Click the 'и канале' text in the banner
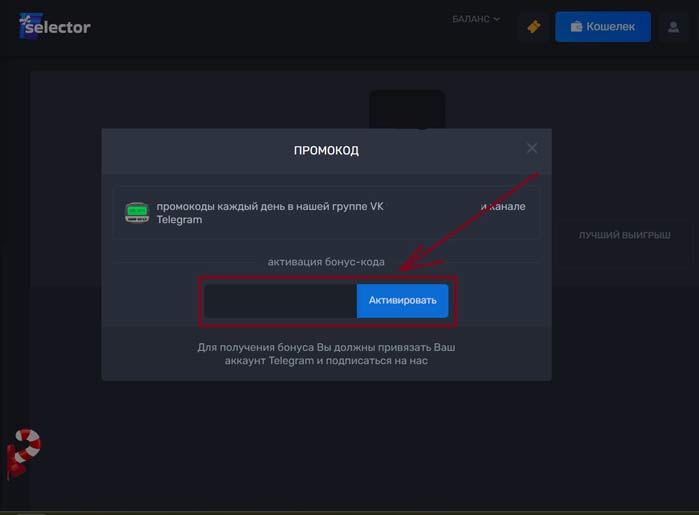 point(503,206)
